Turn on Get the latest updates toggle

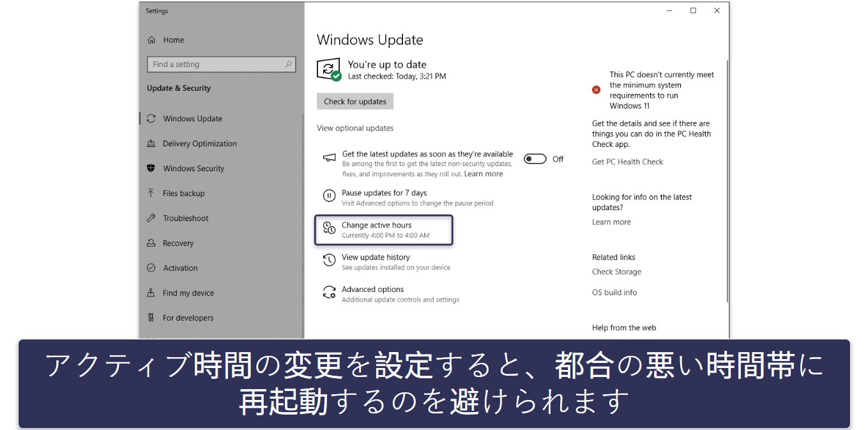pyautogui.click(x=535, y=159)
